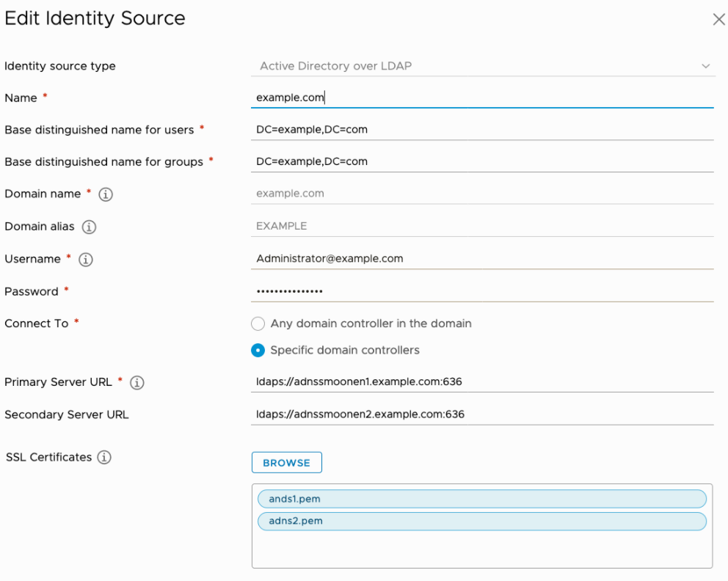Image resolution: width=728 pixels, height=581 pixels.
Task: Click the adns2.pem certificate entry
Action: [481, 521]
